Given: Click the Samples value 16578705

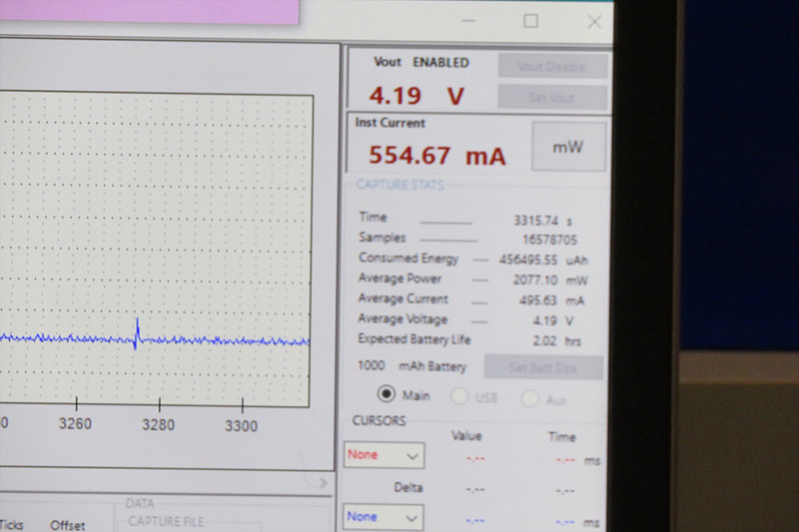Looking at the screenshot, I should [550, 240].
